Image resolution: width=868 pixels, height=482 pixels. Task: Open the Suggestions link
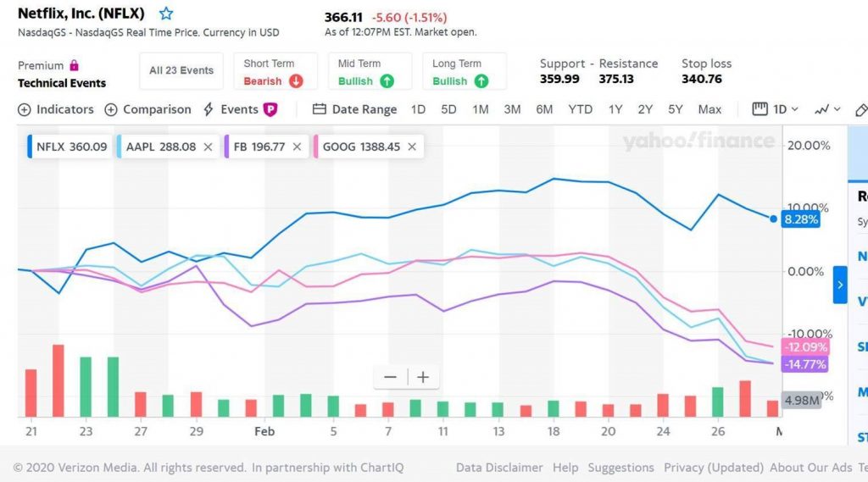(x=620, y=468)
